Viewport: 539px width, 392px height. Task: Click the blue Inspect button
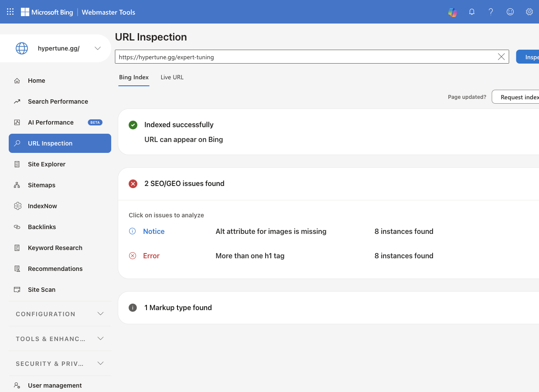pos(528,57)
